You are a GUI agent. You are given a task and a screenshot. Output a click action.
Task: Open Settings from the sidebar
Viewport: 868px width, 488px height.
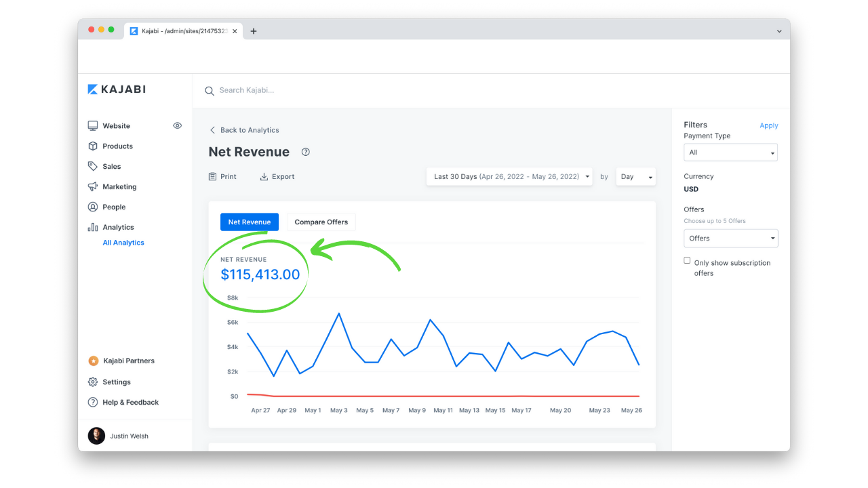point(117,382)
